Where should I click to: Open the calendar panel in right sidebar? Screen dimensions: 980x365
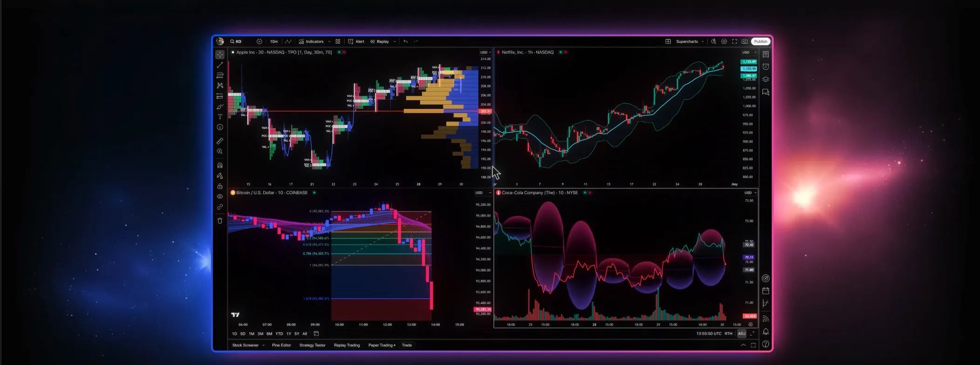coord(766,291)
